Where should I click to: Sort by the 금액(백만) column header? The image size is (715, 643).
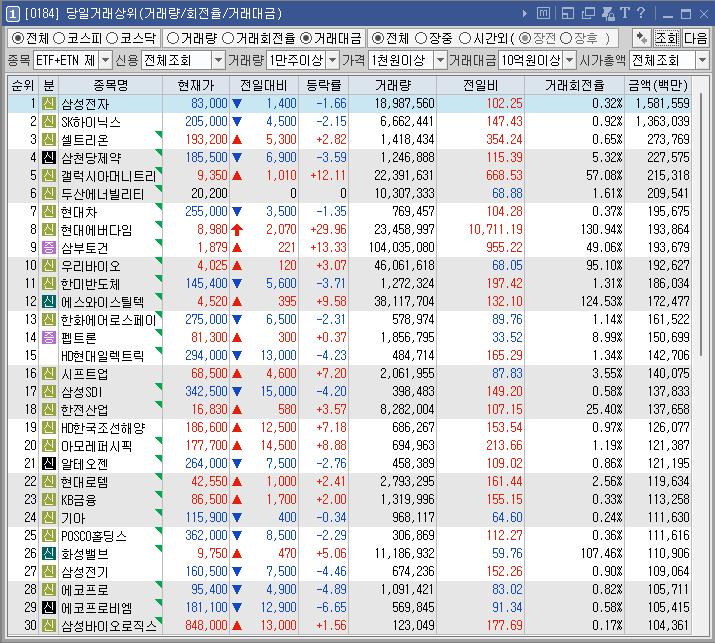[x=658, y=85]
